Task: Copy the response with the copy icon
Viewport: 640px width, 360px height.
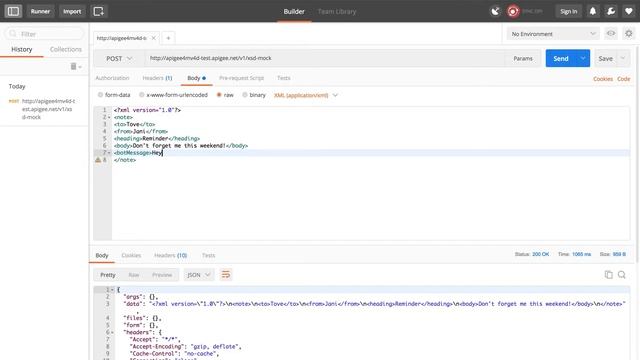Action: pos(609,275)
